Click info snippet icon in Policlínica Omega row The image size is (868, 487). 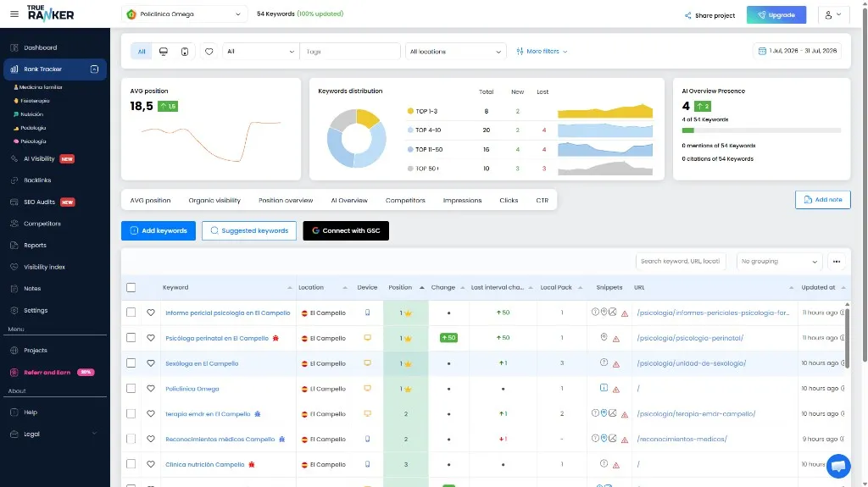click(x=604, y=388)
